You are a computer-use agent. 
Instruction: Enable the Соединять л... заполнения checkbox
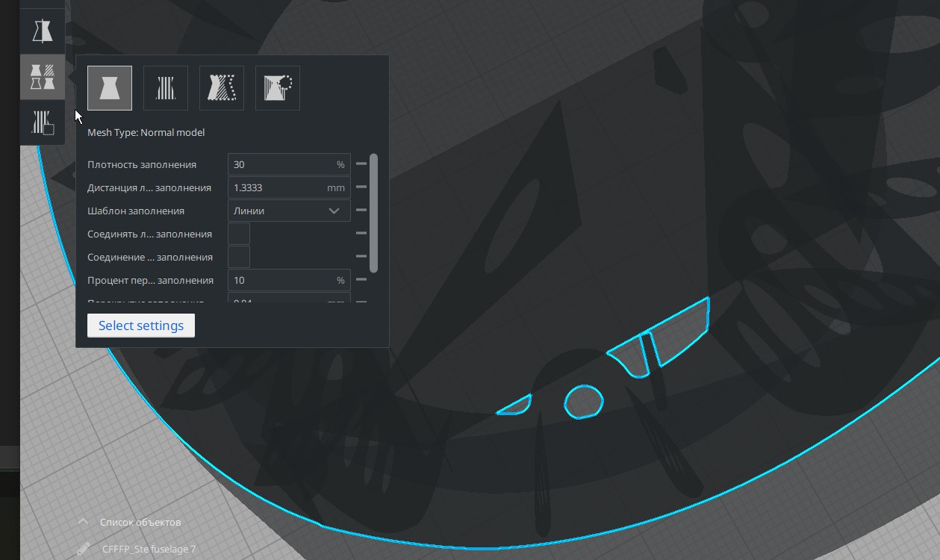(x=239, y=234)
